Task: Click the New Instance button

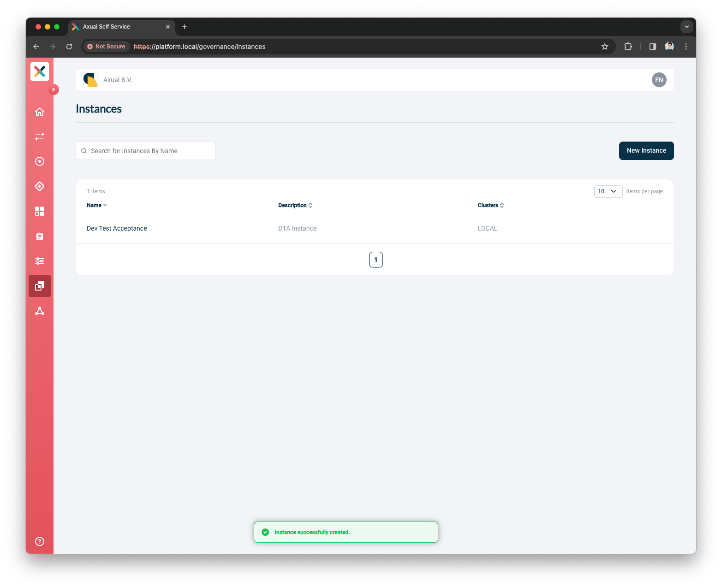Action: [x=646, y=151]
